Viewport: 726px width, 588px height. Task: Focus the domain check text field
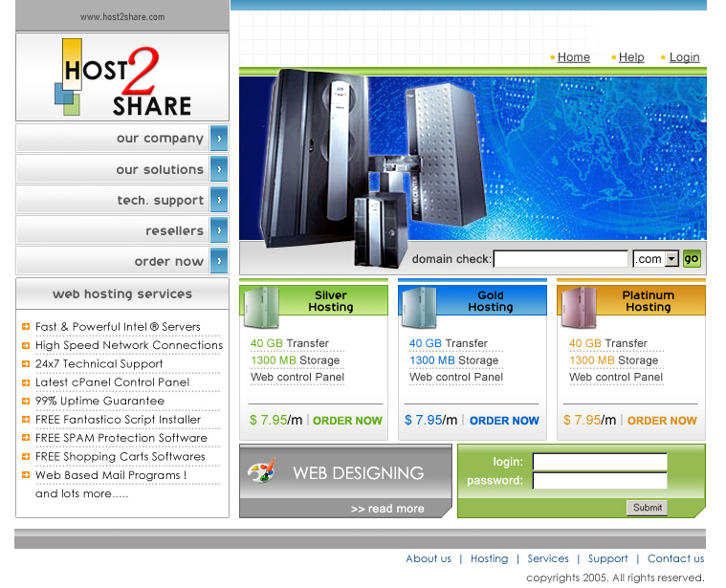pyautogui.click(x=561, y=259)
